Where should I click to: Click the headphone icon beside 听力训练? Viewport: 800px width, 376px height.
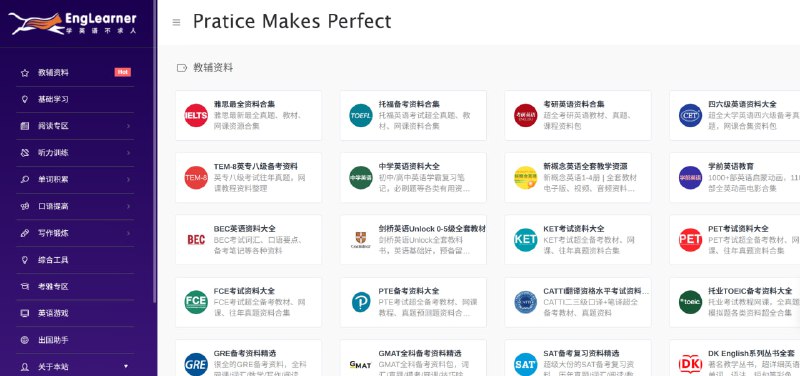(x=24, y=153)
